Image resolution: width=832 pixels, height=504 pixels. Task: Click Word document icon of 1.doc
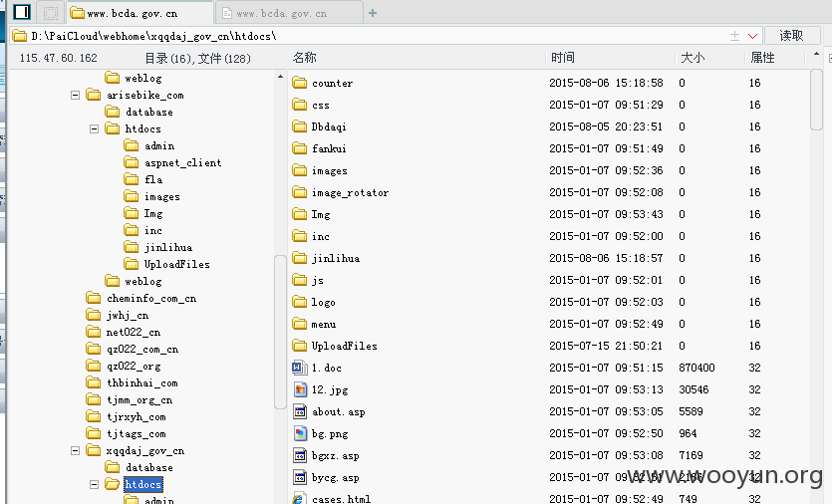point(300,368)
